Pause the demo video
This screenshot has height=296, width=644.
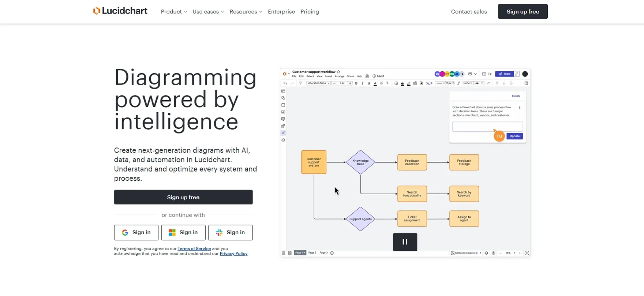[x=405, y=242]
